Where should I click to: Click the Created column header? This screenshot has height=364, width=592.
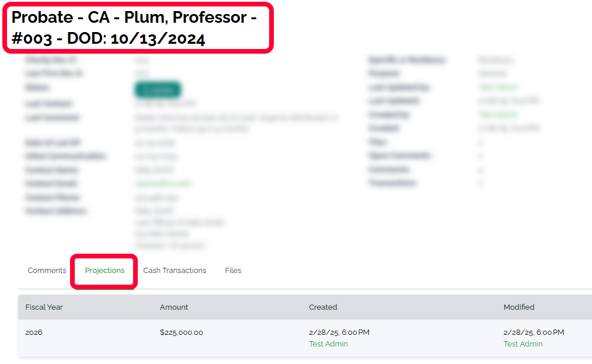[x=323, y=307]
